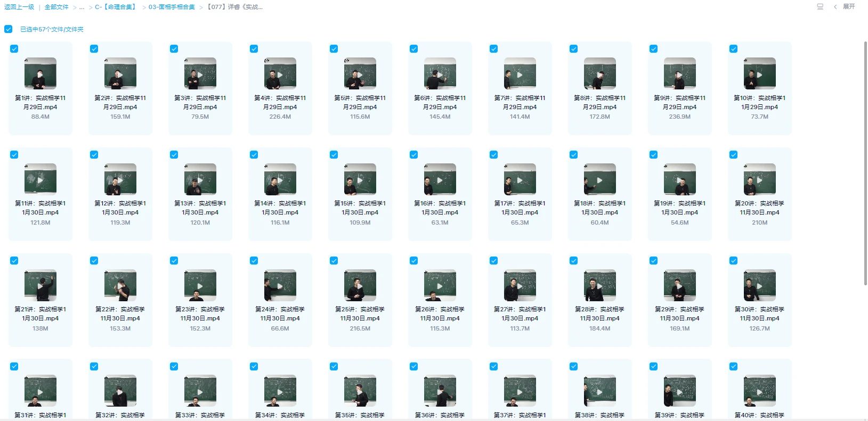Open the 第10讲 video thumbnail

pos(759,73)
